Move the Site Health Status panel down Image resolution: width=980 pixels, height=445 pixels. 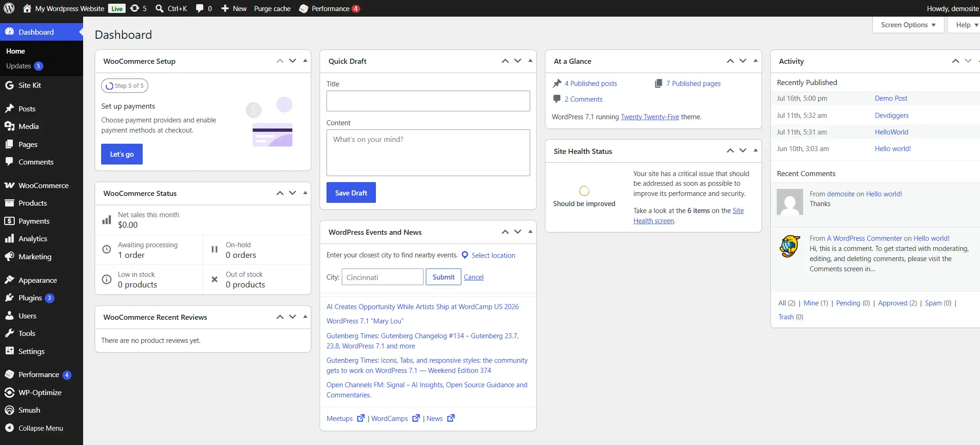tap(743, 151)
